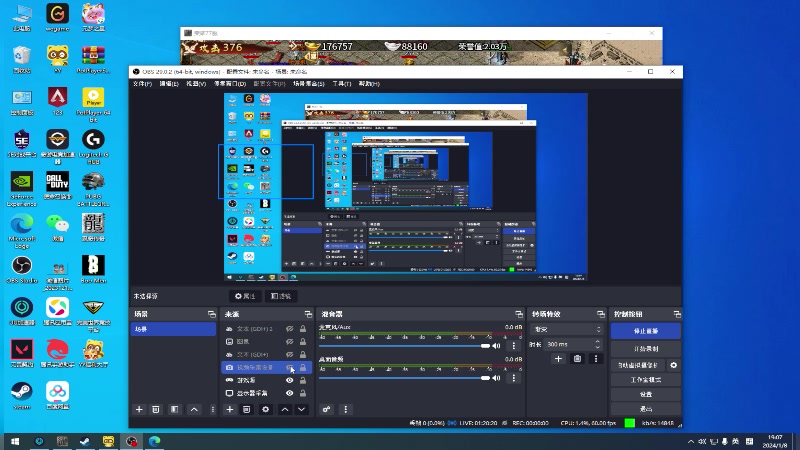Open Scene Collection menu in OBS
800x450 pixels.
tap(309, 84)
